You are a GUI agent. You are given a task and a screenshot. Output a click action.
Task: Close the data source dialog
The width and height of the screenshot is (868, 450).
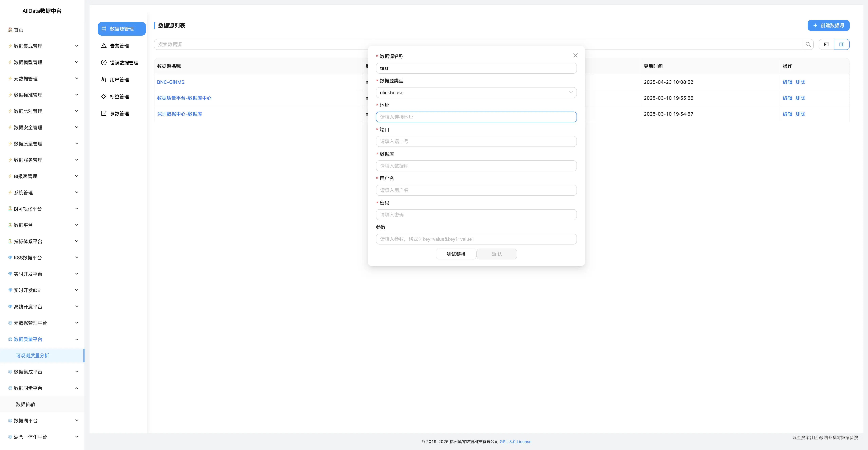coord(575,55)
